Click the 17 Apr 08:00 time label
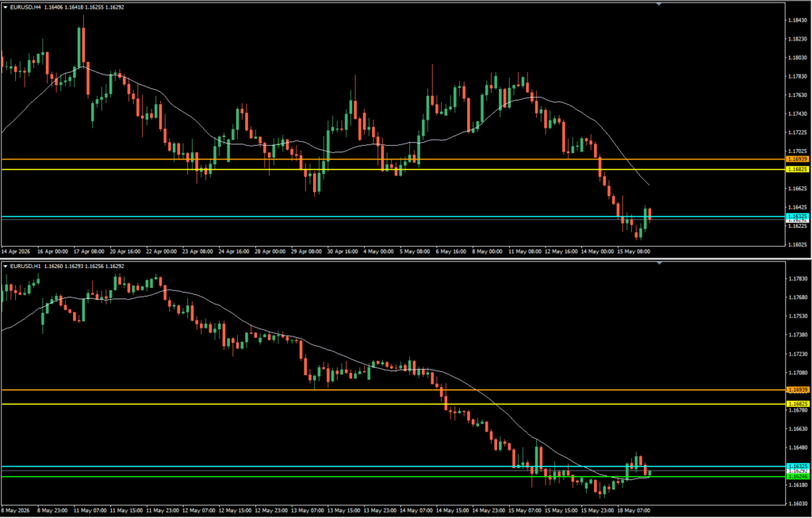The width and height of the screenshot is (812, 518). (89, 251)
